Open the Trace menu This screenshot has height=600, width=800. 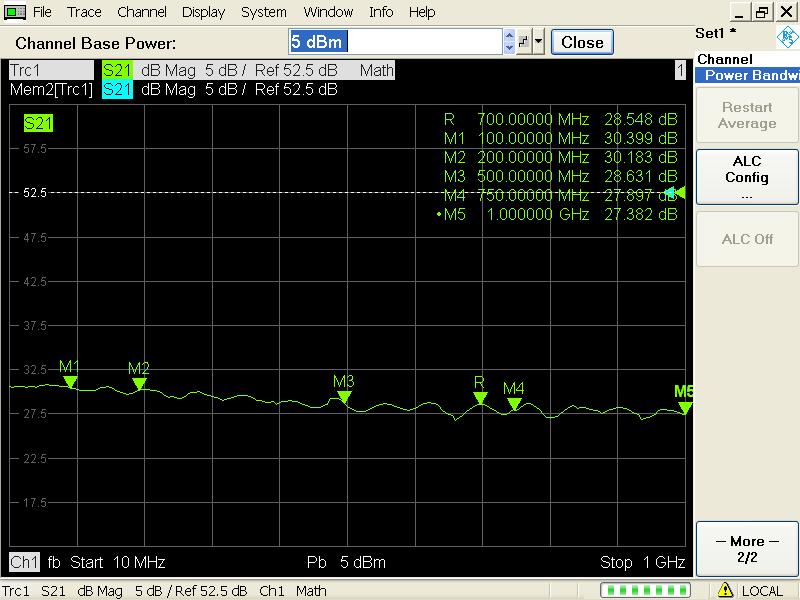tap(84, 12)
